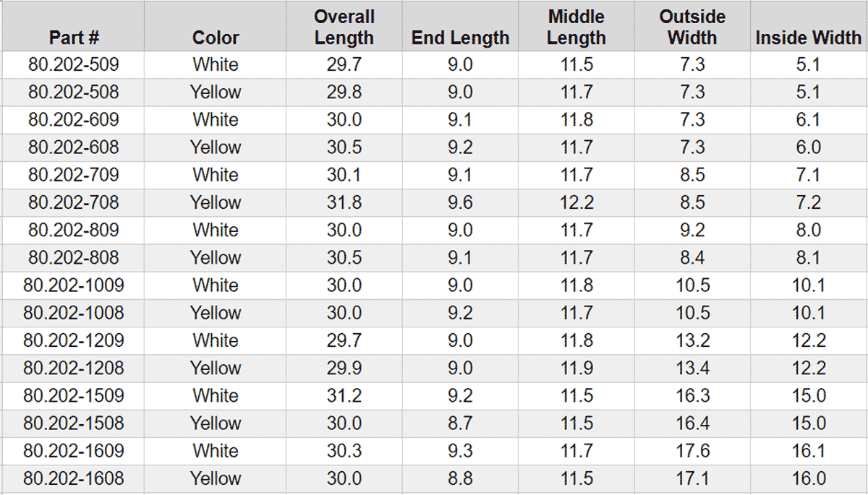Select the Inside Width column header
The image size is (868, 495).
point(808,26)
